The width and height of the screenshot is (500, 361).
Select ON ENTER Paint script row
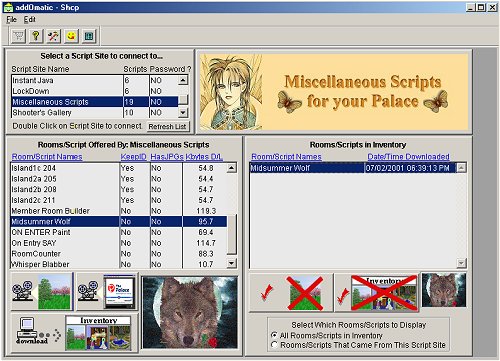[119, 232]
